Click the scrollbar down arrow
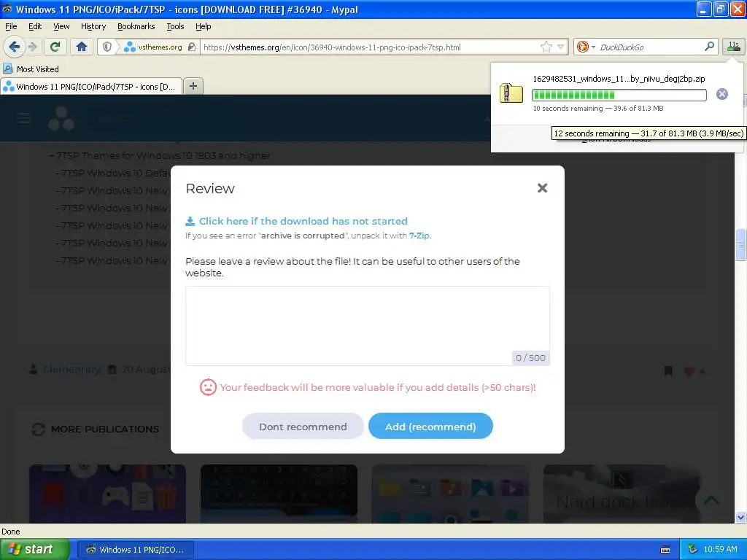747x560 pixels. click(740, 518)
